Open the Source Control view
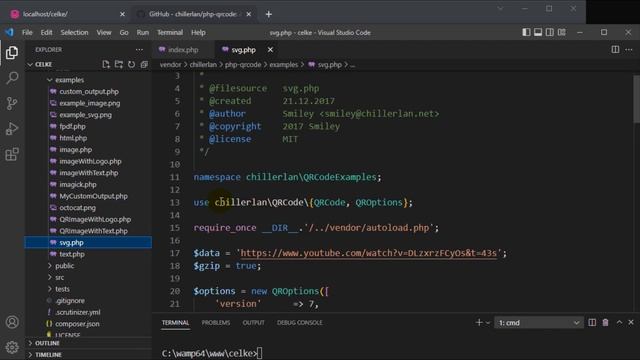The height and width of the screenshot is (360, 640). (x=12, y=103)
